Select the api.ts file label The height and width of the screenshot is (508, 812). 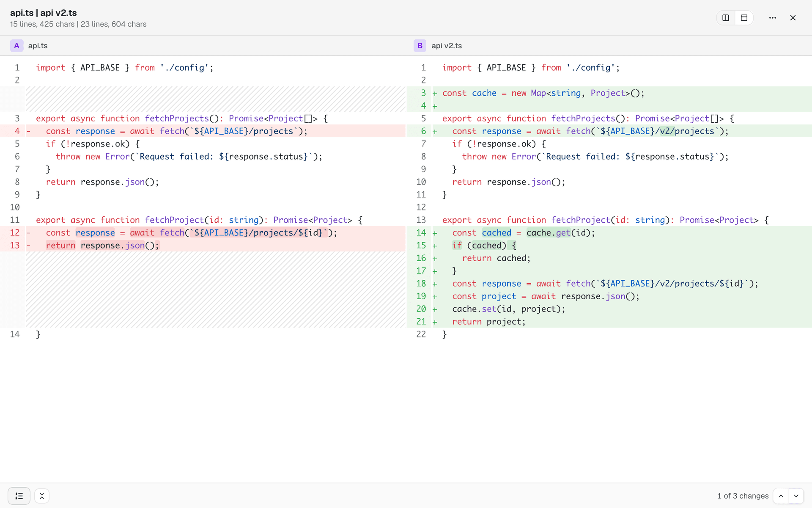point(38,46)
